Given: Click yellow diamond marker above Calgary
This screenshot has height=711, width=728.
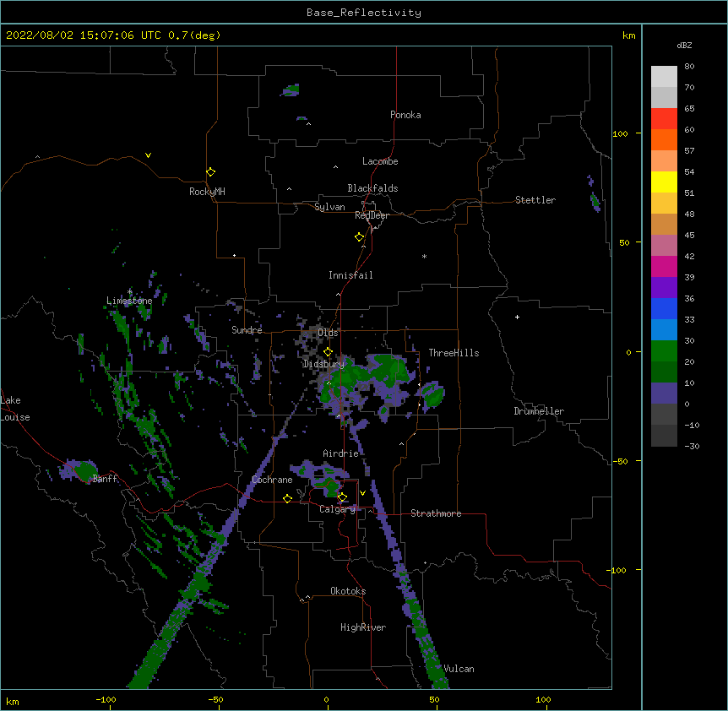Looking at the screenshot, I should [x=342, y=497].
